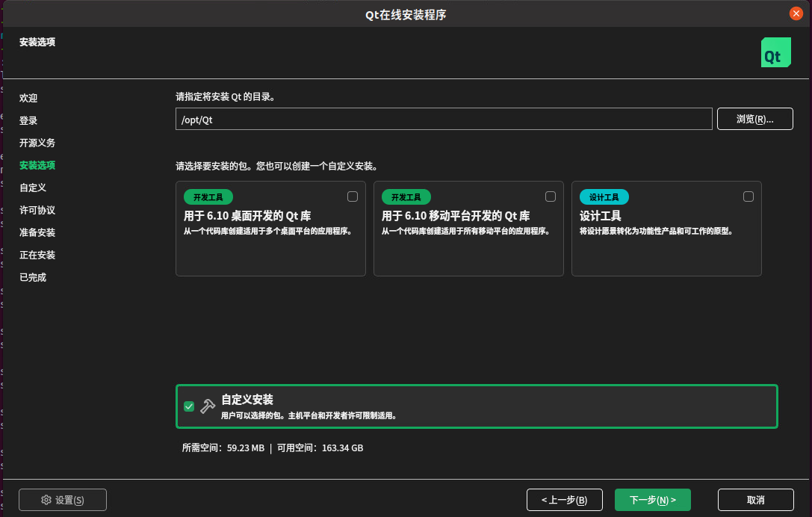Select 许可协议 in the sidebar
This screenshot has width=812, height=517.
(36, 210)
